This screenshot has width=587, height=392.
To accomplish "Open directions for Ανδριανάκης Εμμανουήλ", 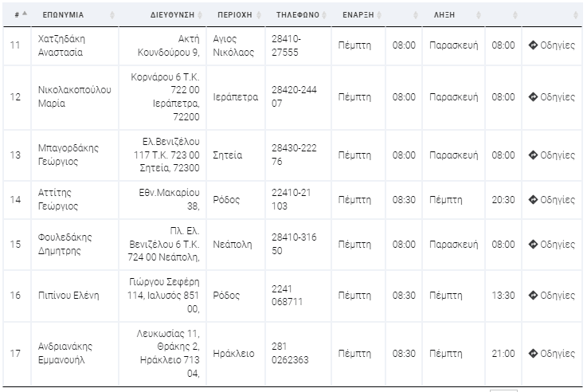I will (551, 353).
